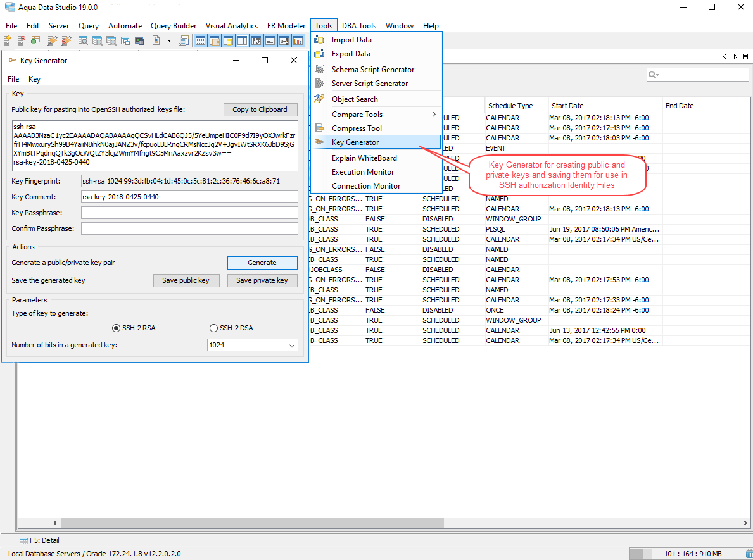Click the Generate button
Screen dimensions: 753x560
[x=262, y=263]
